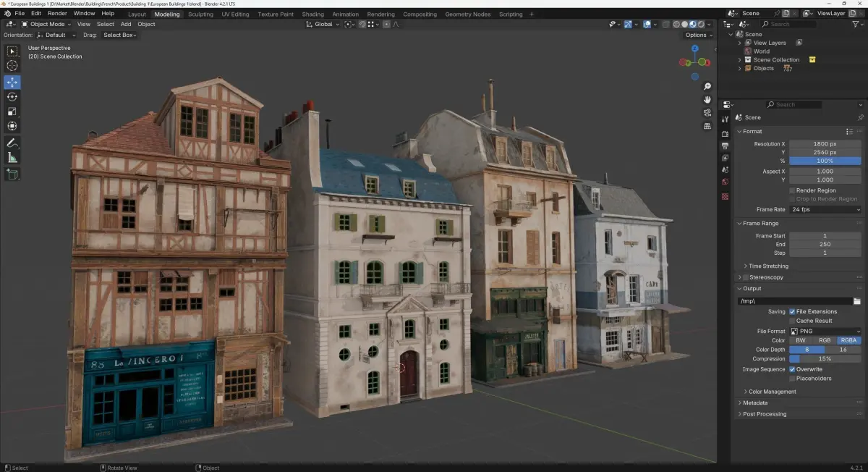The height and width of the screenshot is (472, 868).
Task: Pick the Measure tool
Action: (12, 158)
